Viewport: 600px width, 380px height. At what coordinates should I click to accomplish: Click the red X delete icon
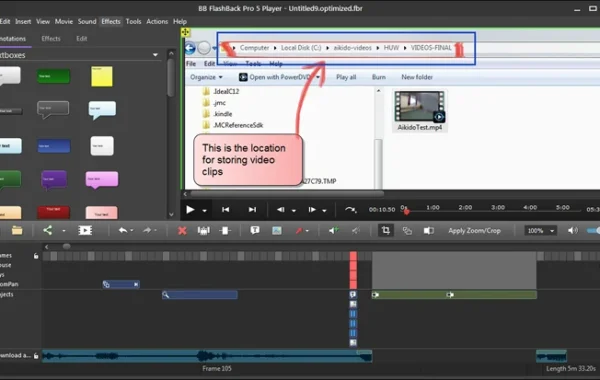(x=182, y=230)
